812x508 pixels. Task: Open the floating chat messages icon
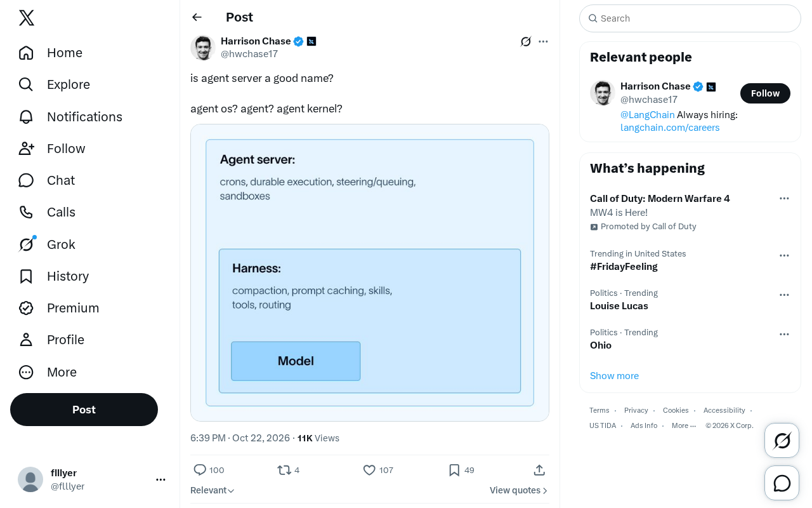click(x=782, y=483)
